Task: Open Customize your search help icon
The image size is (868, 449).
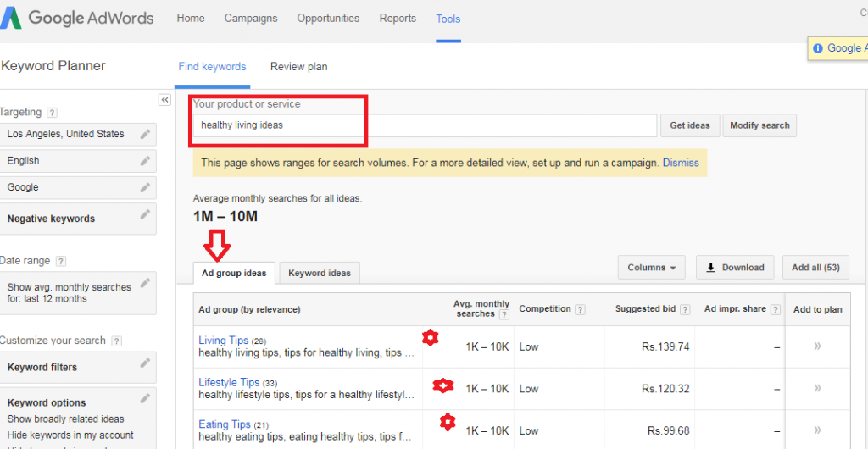Action: pos(116,341)
